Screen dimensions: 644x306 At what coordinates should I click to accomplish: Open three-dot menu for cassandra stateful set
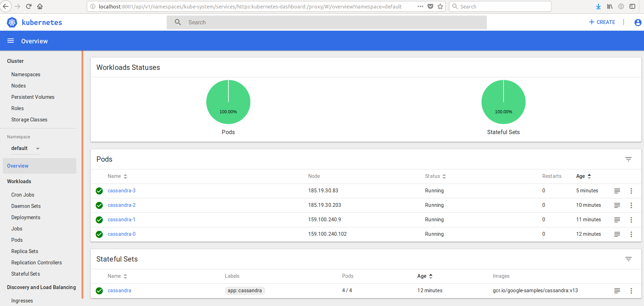pos(631,291)
